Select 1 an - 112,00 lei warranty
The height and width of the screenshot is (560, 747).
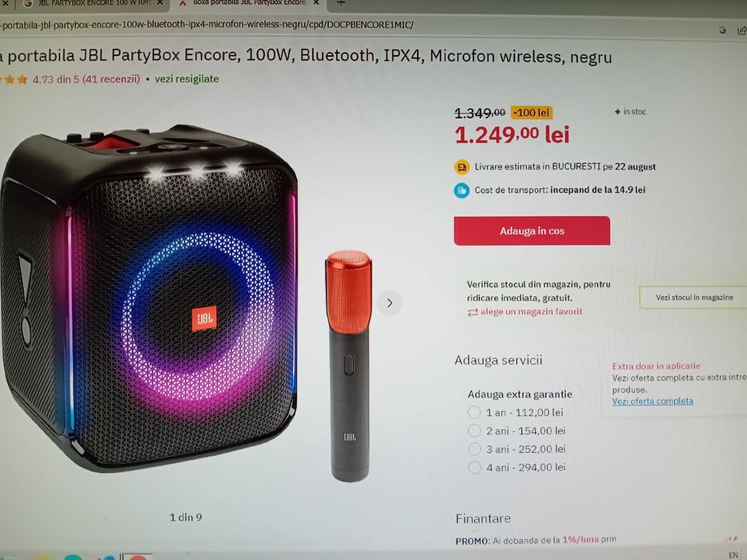coord(474,412)
